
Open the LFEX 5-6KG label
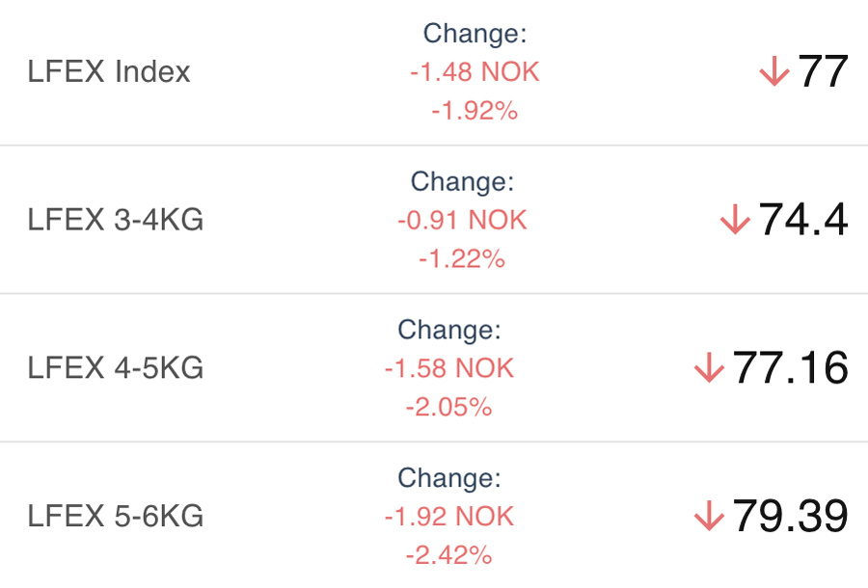116,517
